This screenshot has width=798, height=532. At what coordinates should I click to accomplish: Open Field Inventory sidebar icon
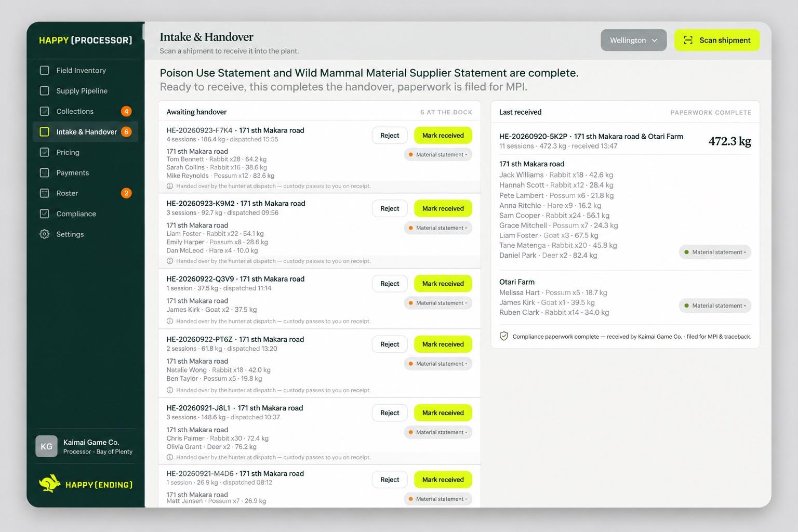[45, 70]
